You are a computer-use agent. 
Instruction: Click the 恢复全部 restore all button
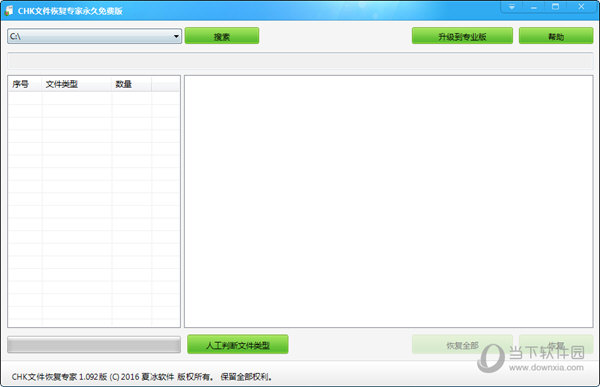[462, 345]
